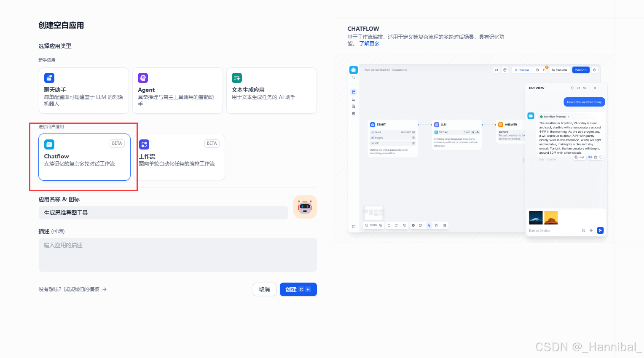Click the blue robot logo atop illustration sidebar
Screen dimensions: 644x358
pyautogui.click(x=354, y=70)
